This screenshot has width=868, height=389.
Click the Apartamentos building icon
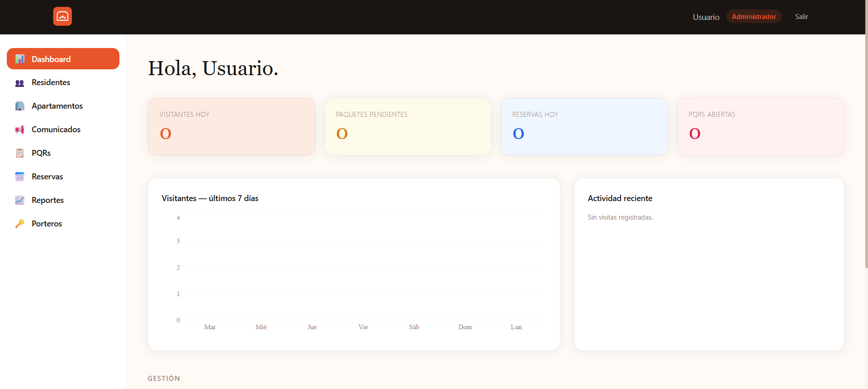click(x=20, y=106)
